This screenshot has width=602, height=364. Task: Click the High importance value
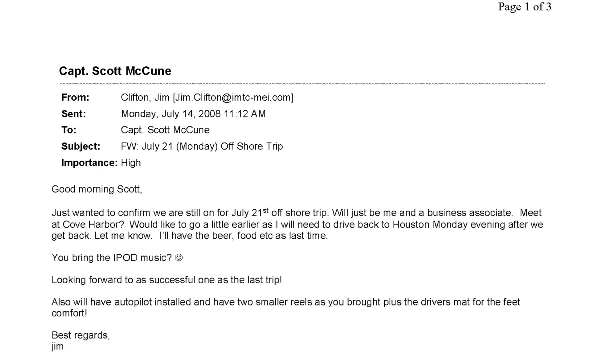(x=131, y=163)
